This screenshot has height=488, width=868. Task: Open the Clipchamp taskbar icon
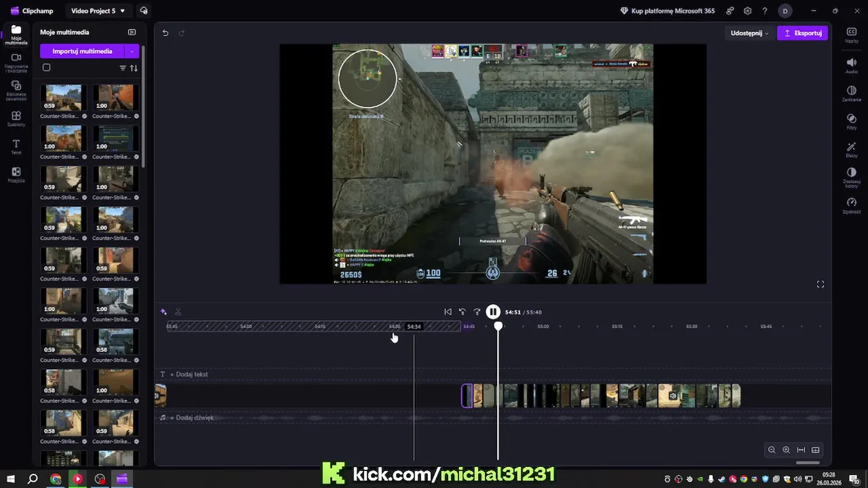point(122,479)
